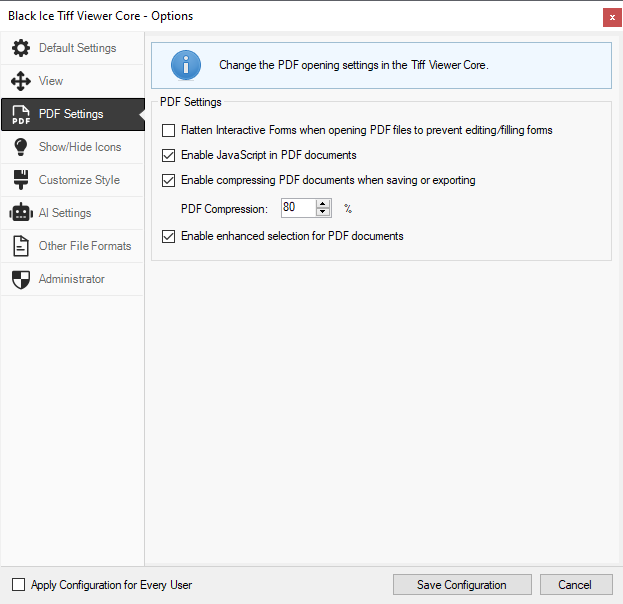Increase PDF Compression with up arrow

coord(323,204)
